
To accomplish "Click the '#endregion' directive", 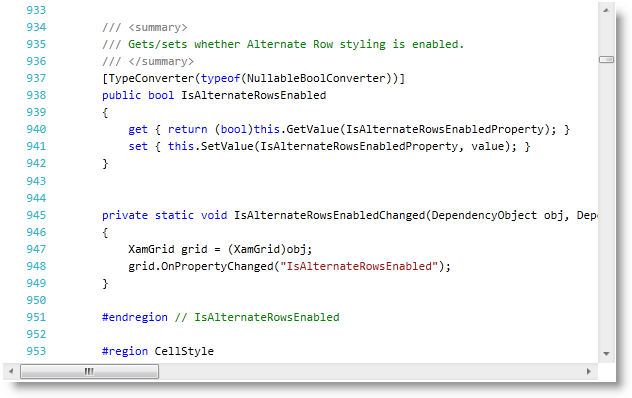I will 135,317.
